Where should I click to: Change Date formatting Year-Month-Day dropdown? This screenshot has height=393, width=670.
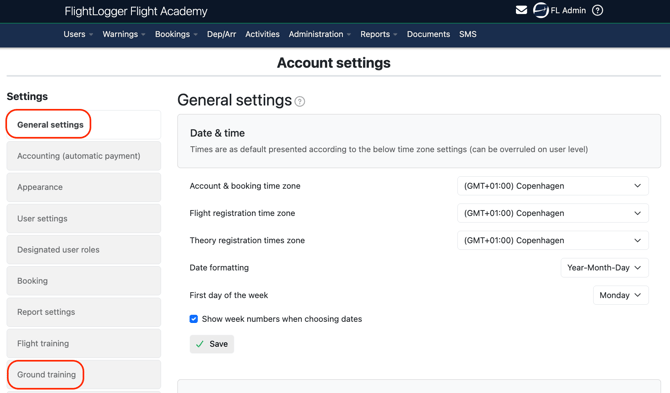pyautogui.click(x=604, y=268)
